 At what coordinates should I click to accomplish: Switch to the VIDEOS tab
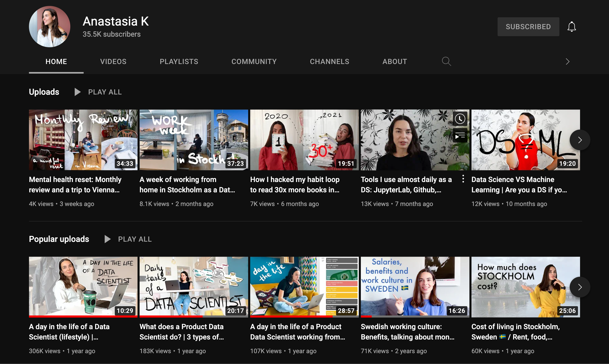[113, 61]
